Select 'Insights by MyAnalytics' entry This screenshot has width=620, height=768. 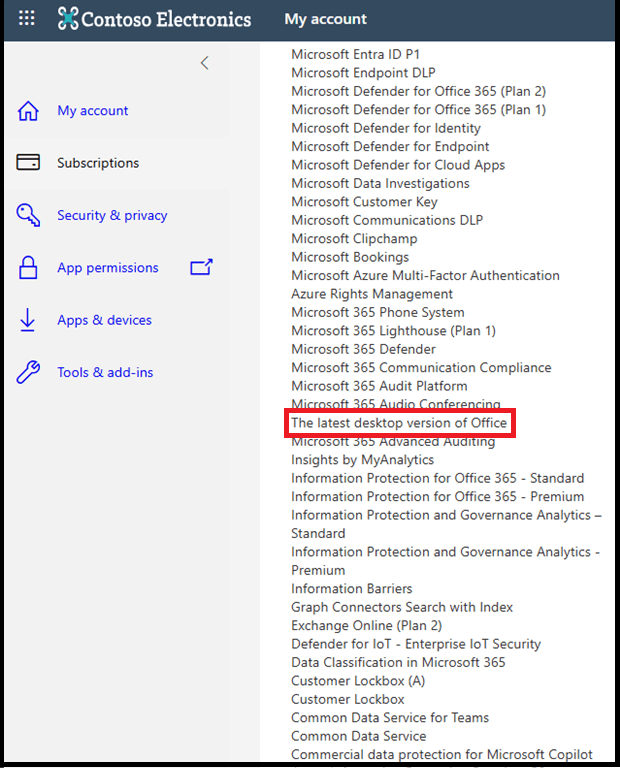click(362, 460)
